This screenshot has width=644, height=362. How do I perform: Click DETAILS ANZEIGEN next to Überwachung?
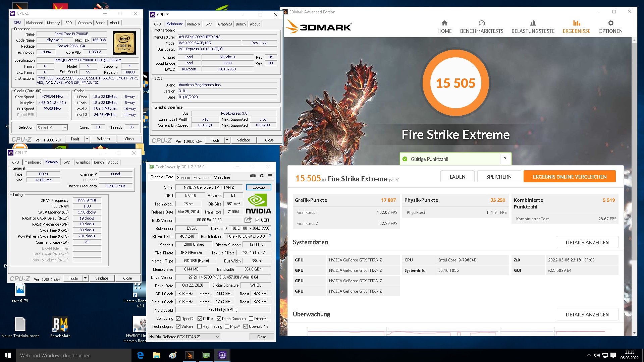[587, 314]
